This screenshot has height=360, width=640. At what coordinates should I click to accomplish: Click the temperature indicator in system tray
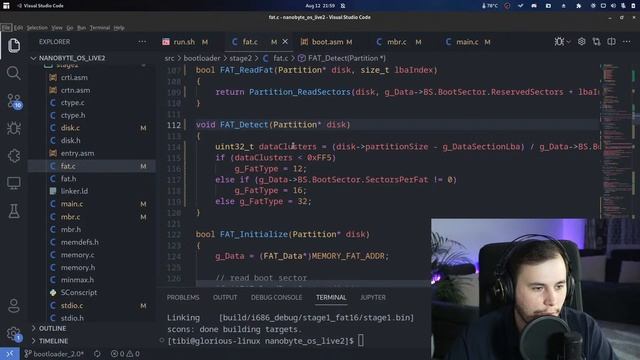[490, 6]
